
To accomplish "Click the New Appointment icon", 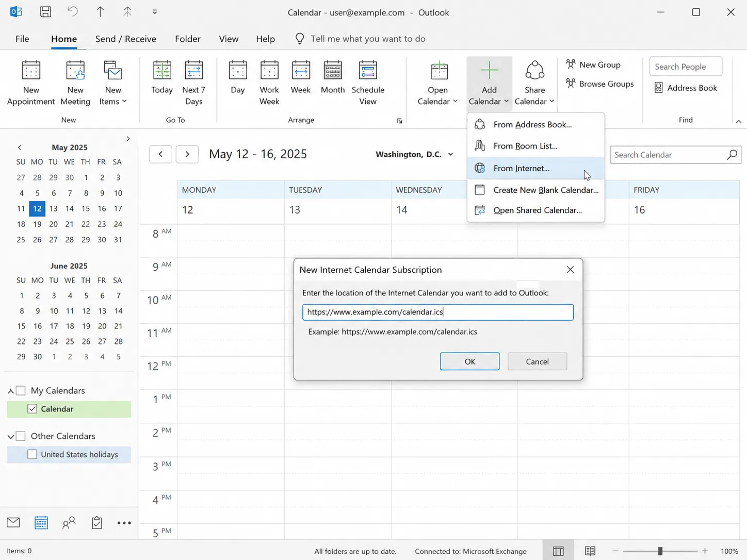I will click(31, 71).
